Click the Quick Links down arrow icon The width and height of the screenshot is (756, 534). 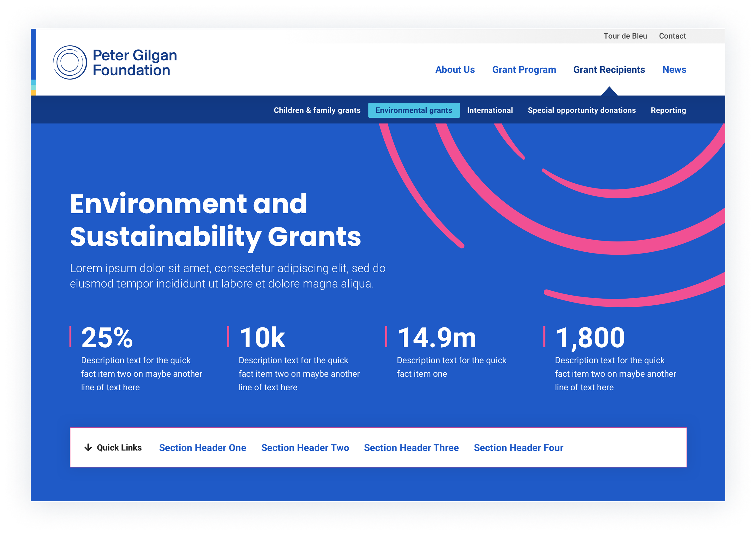(x=88, y=447)
